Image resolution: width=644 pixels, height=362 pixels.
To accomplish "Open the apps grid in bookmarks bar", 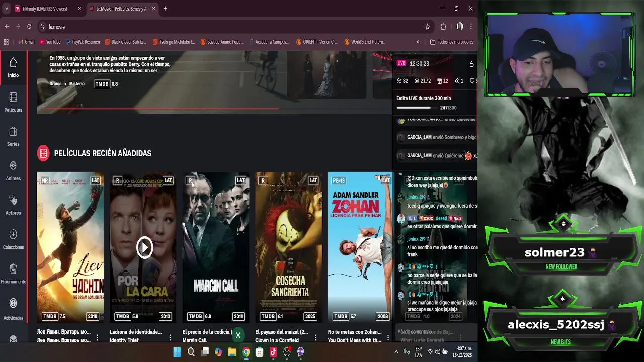I will pos(6,42).
